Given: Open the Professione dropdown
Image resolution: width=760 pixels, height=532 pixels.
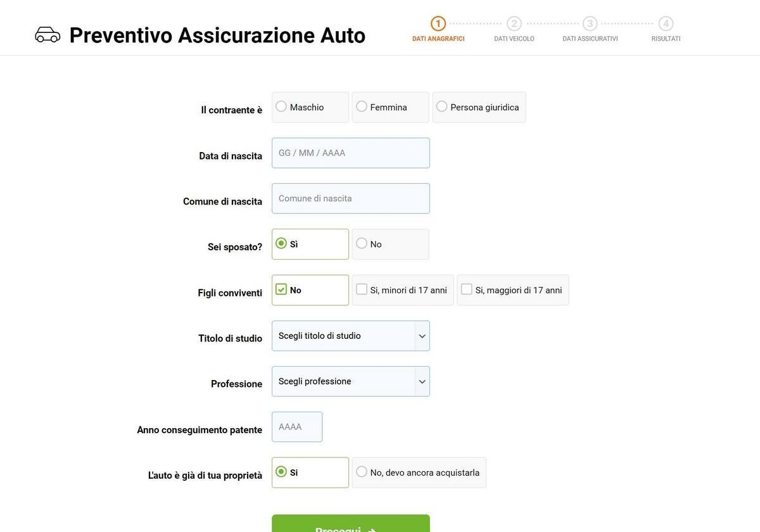Looking at the screenshot, I should pos(351,381).
